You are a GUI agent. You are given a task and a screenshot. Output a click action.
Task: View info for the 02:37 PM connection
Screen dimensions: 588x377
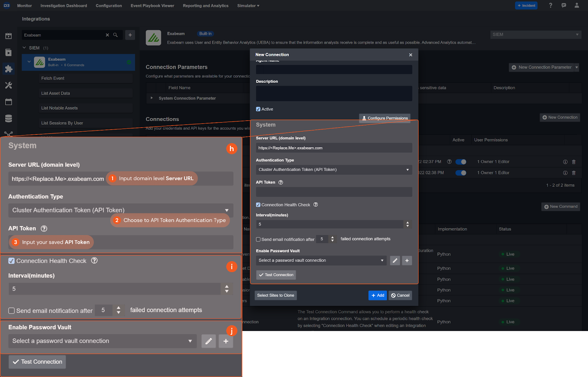pos(565,162)
